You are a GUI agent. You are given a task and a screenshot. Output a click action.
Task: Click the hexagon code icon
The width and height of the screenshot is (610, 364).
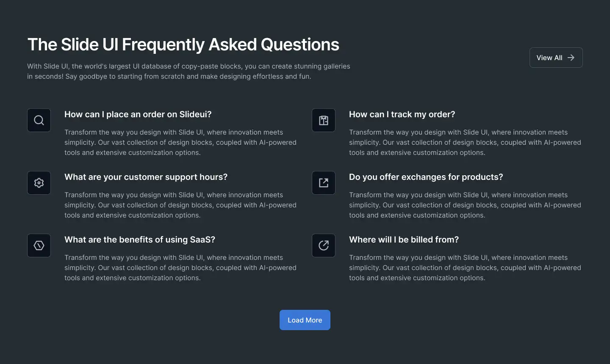[x=39, y=245]
